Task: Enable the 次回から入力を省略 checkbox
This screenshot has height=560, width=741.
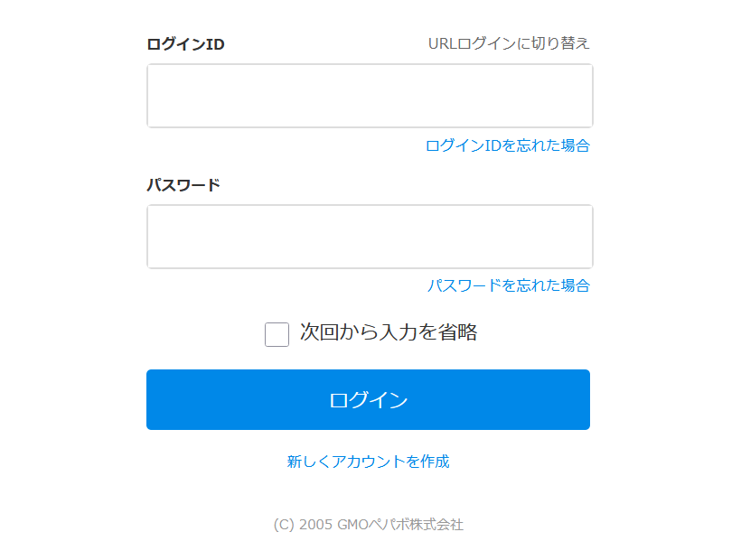Action: (x=277, y=334)
